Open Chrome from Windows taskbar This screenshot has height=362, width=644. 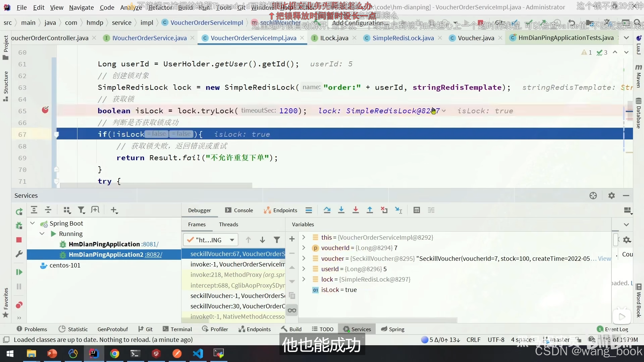pos(115,354)
